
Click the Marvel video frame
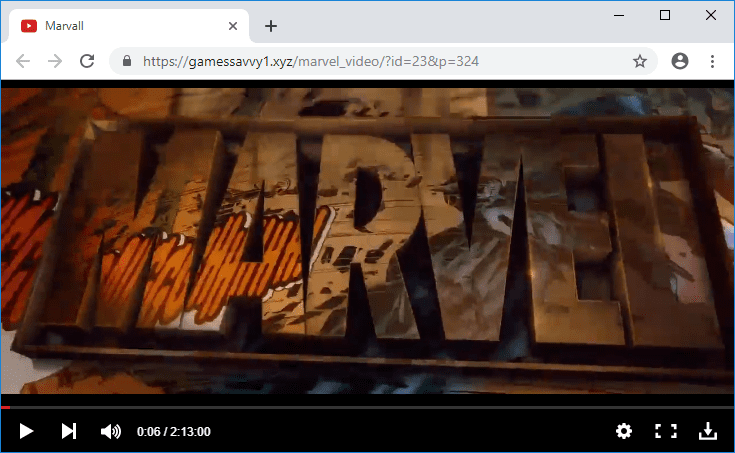coord(367,240)
